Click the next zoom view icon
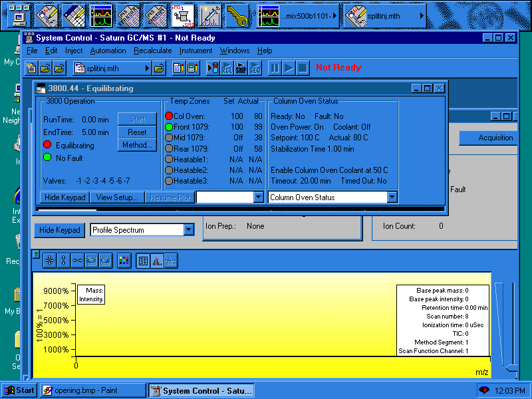 coord(106,261)
